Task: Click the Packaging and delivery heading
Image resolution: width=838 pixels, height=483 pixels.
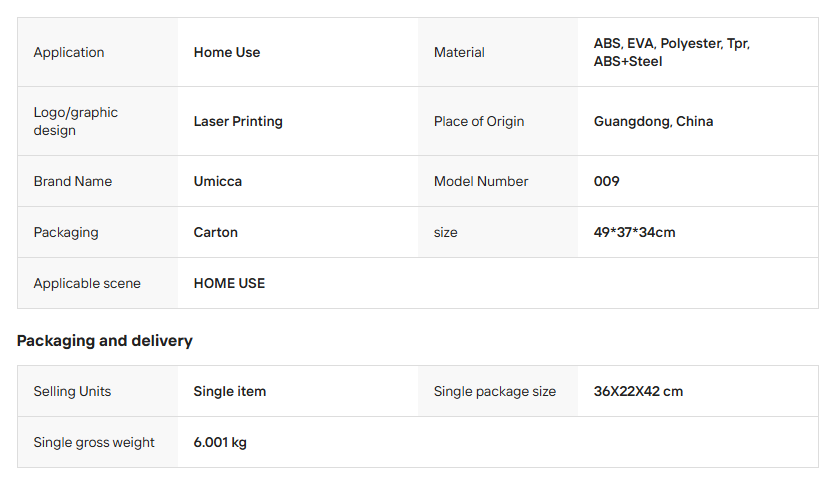Action: click(x=105, y=341)
